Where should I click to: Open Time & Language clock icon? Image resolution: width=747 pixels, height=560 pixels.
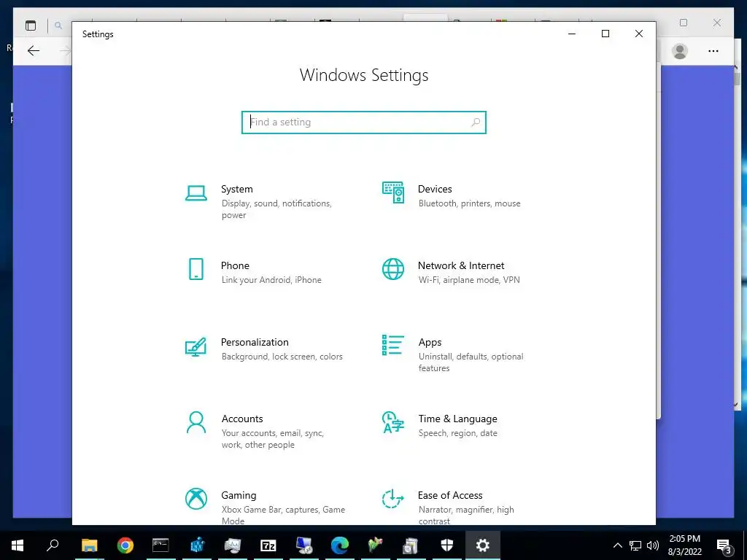[x=393, y=422]
